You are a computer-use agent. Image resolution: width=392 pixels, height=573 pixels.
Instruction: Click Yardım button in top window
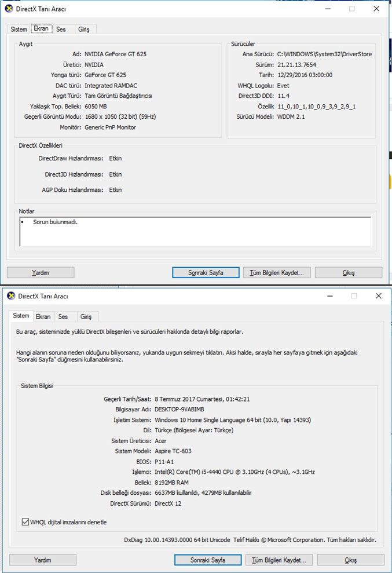(x=41, y=273)
